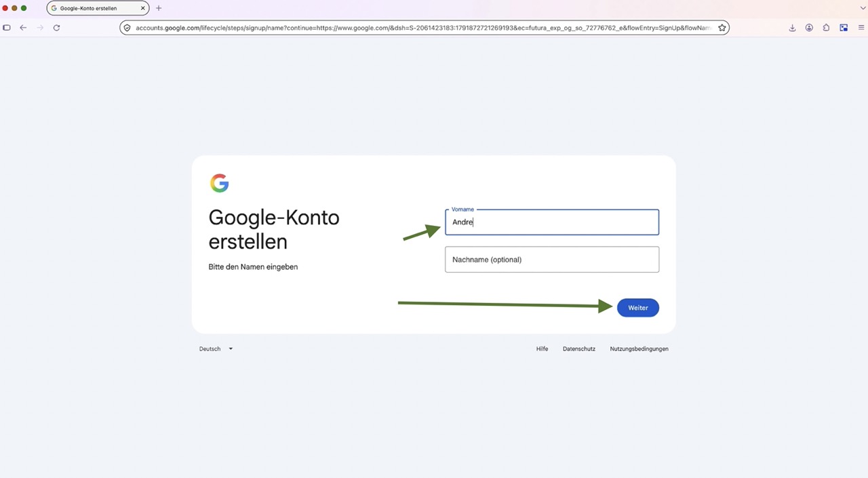Open the Nutzungsbedingungen link

639,348
